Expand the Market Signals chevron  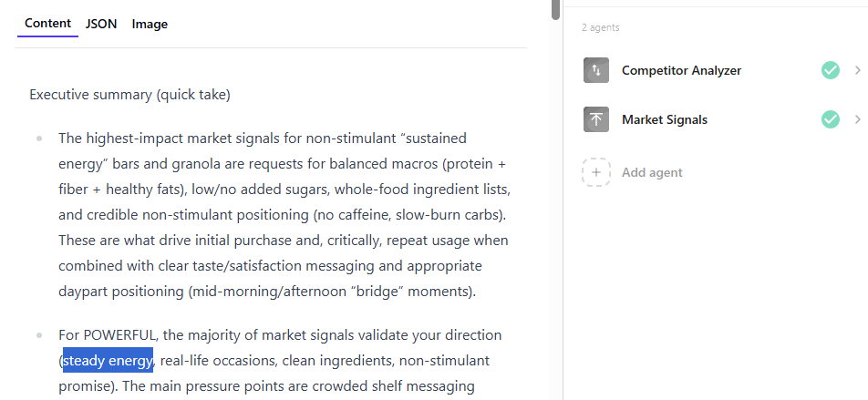click(x=857, y=119)
